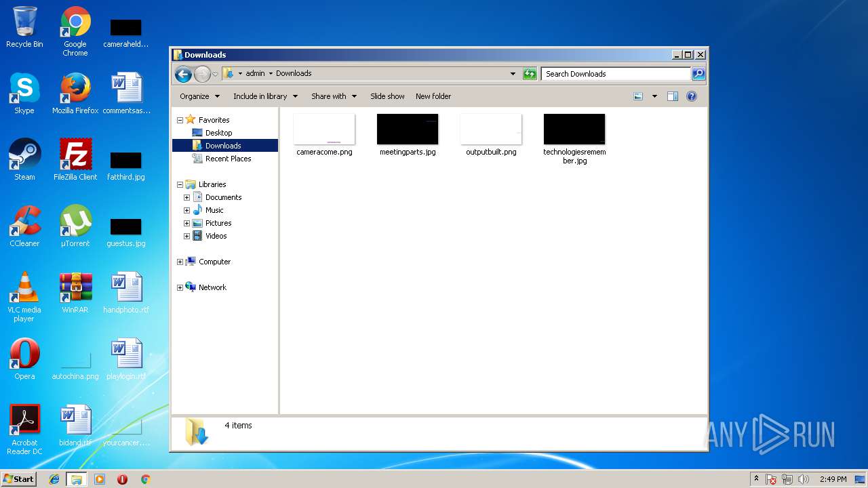Click the search magnifier icon
The image size is (868, 488).
[x=698, y=74]
